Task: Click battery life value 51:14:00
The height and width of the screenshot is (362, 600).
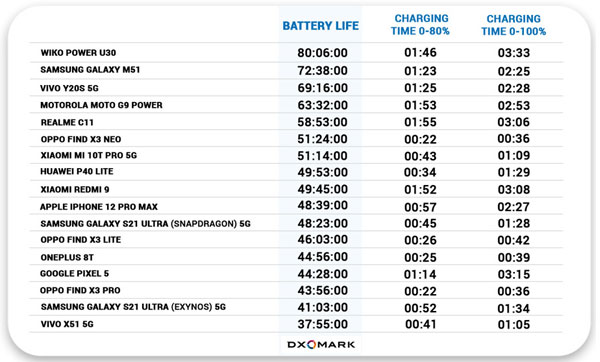Action: point(323,156)
